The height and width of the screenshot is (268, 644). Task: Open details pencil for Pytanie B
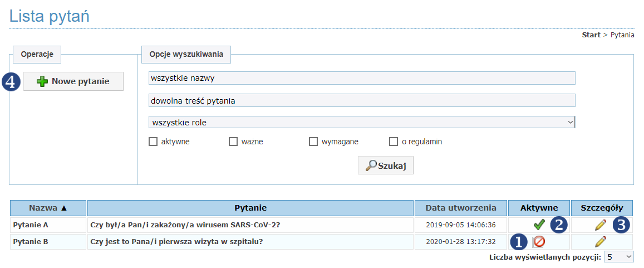click(x=600, y=241)
